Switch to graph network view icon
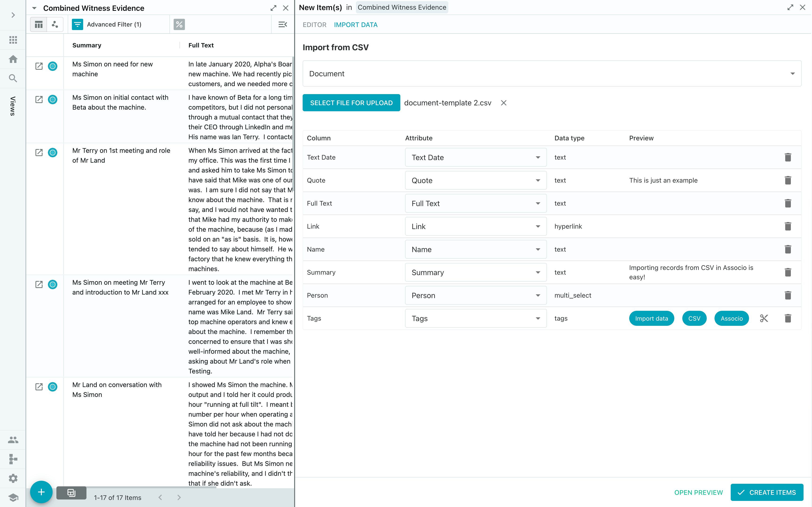 tap(55, 24)
